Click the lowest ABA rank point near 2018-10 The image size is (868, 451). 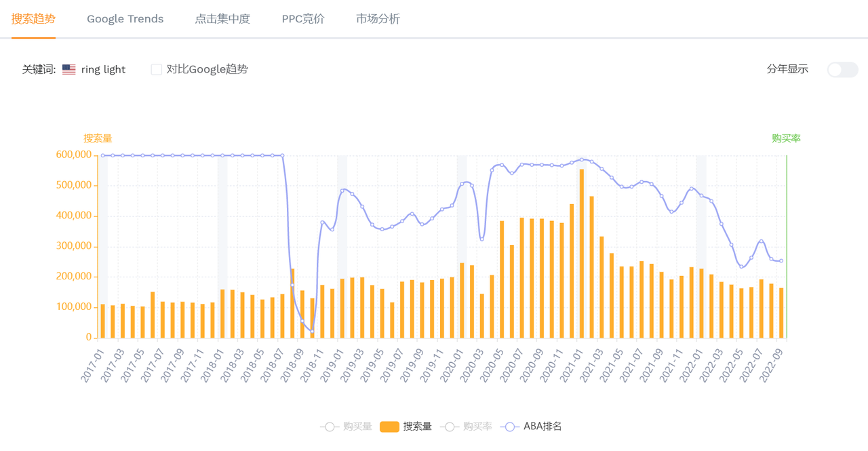(312, 331)
